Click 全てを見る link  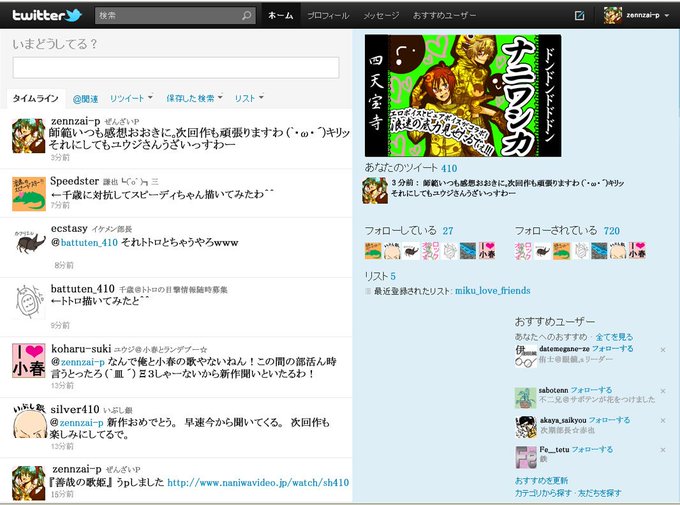pyautogui.click(x=614, y=337)
